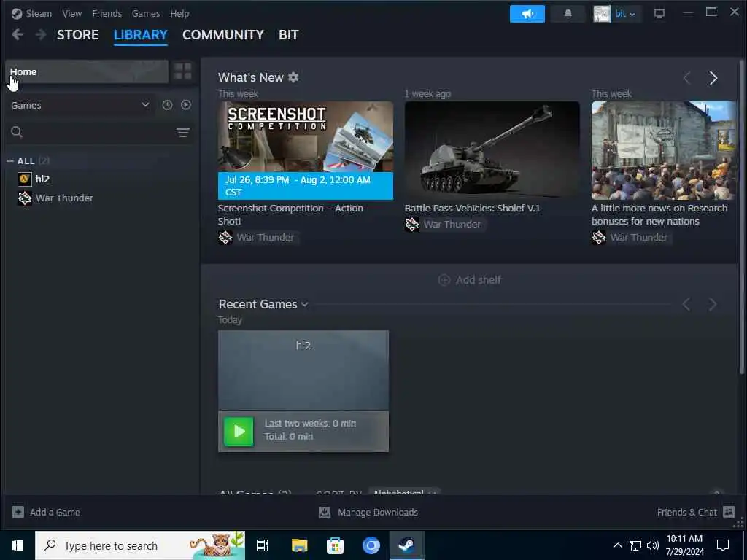Click Steam icon on taskbar
This screenshot has height=560, width=747.
point(406,545)
